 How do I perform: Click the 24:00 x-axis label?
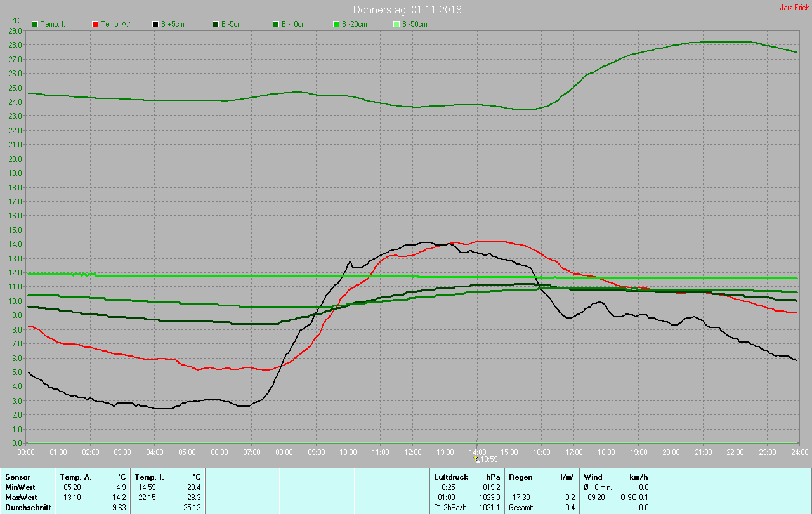pos(799,452)
